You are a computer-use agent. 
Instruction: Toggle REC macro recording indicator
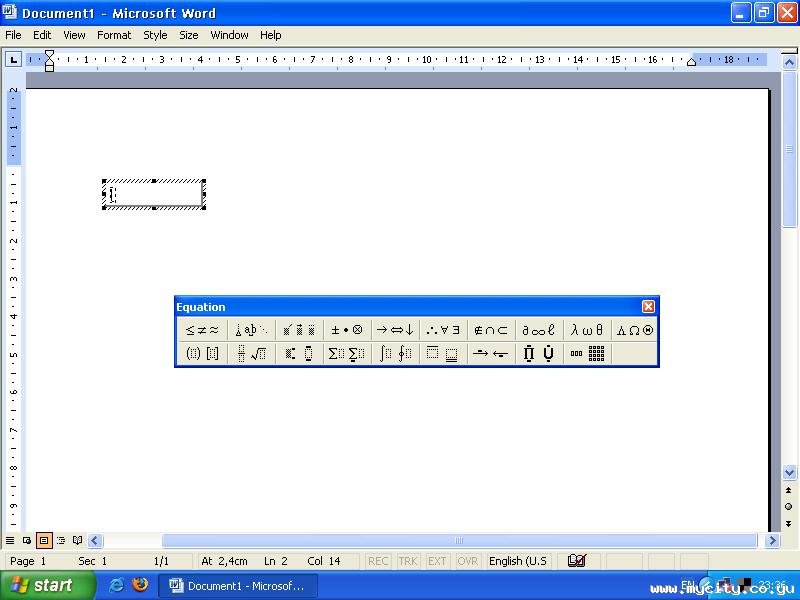(x=378, y=561)
